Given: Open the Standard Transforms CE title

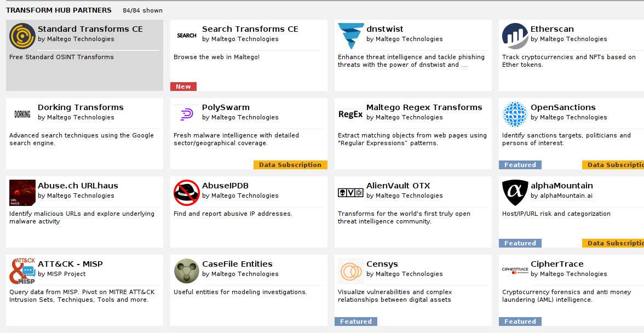Looking at the screenshot, I should 90,29.
